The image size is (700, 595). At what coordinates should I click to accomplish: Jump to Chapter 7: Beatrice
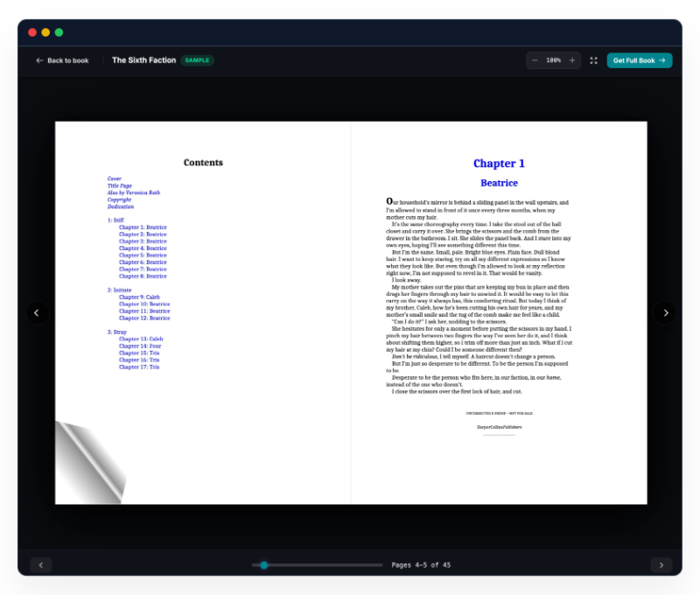(x=143, y=269)
